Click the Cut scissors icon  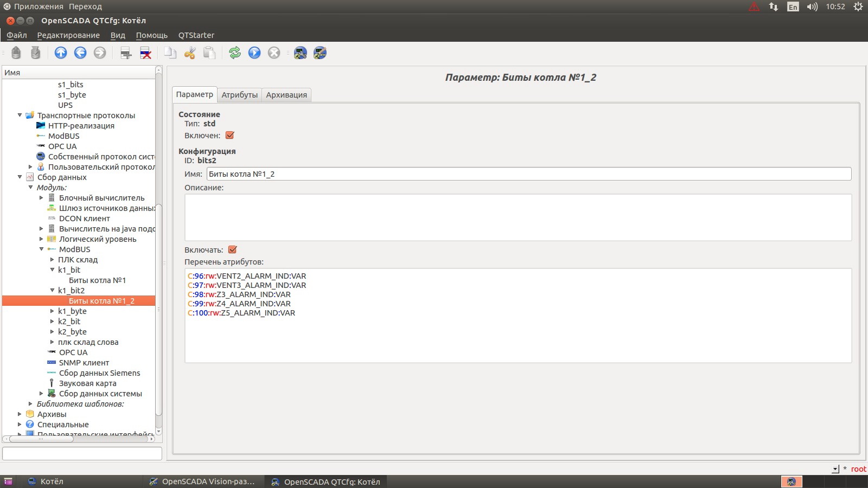(189, 53)
